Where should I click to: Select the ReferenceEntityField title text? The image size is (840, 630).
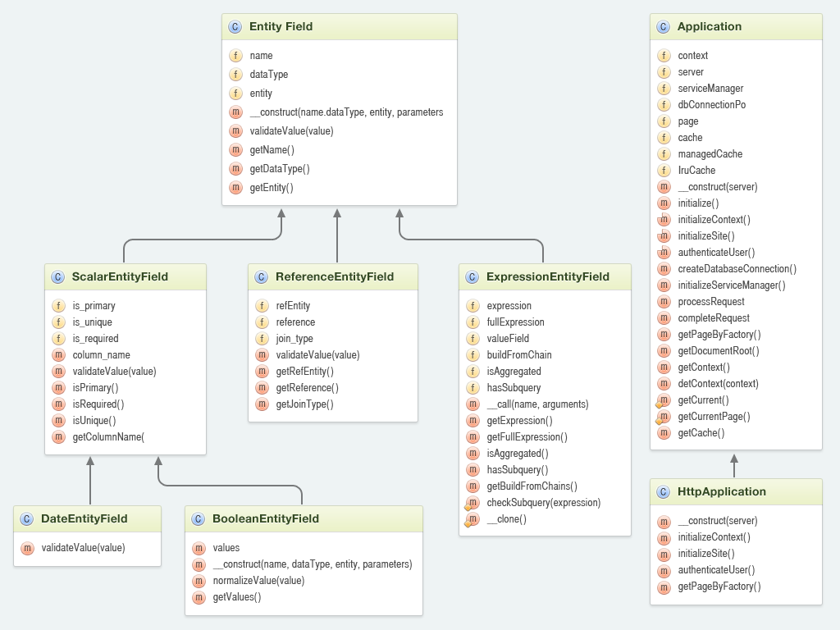[335, 277]
